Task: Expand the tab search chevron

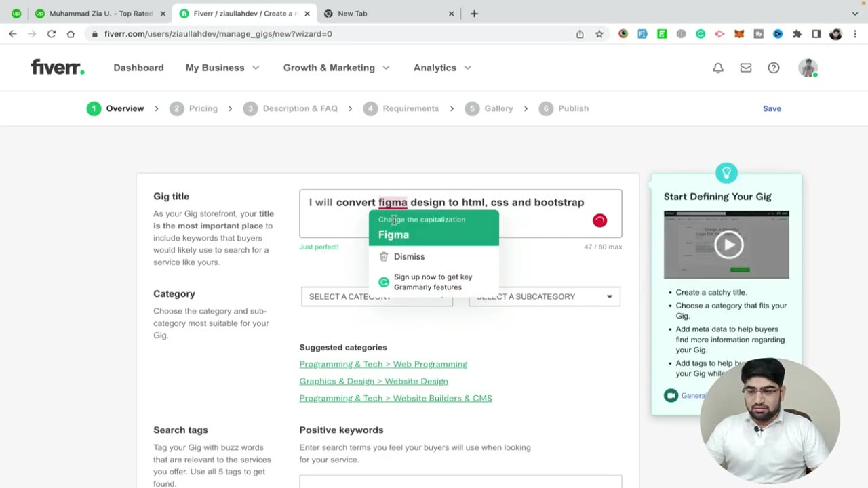Action: pyautogui.click(x=854, y=14)
